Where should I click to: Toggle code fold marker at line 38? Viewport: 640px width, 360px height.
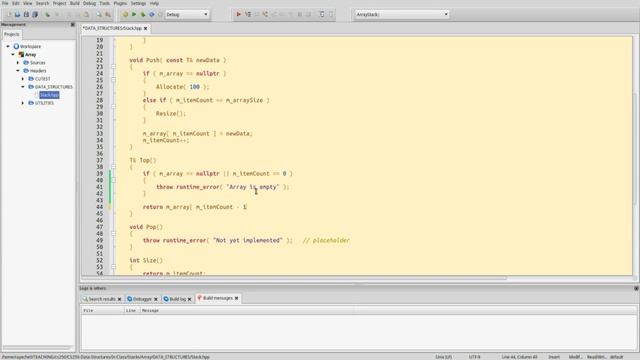coord(113,167)
